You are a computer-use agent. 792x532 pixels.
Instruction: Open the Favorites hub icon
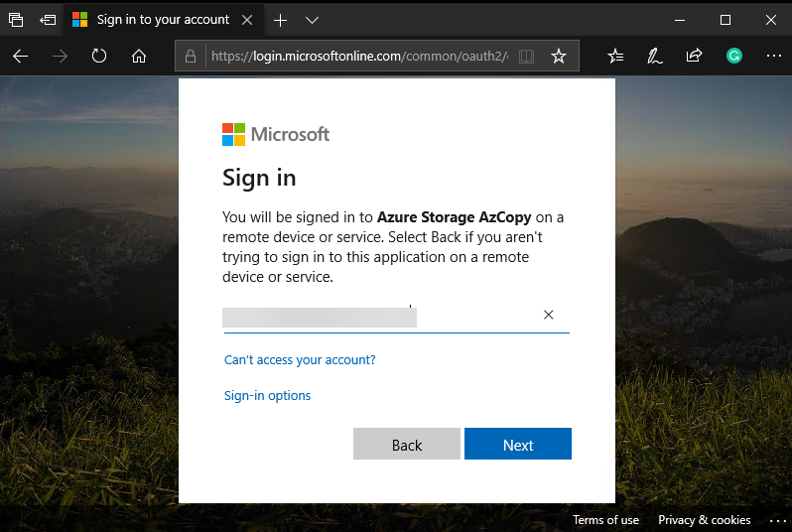615,56
